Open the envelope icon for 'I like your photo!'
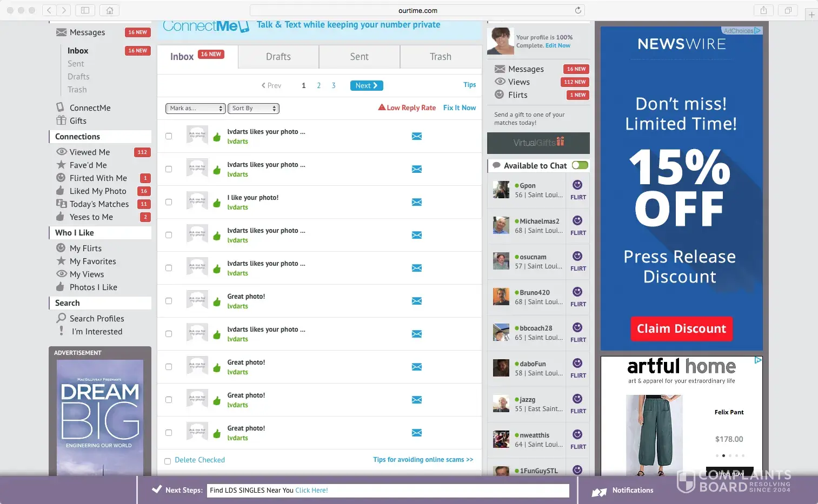 (417, 202)
